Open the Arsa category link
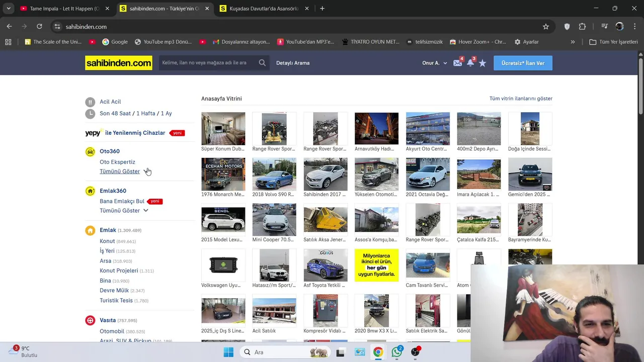 tap(105, 261)
